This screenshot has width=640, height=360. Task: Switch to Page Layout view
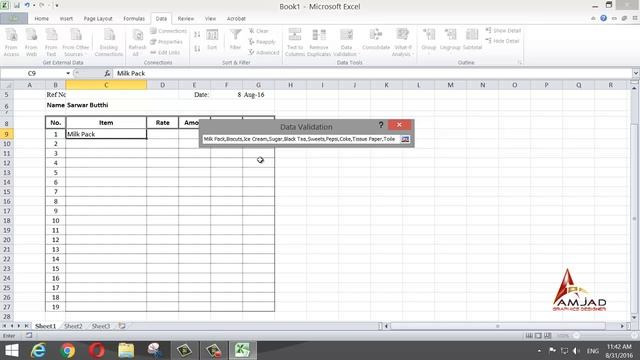(x=538, y=336)
